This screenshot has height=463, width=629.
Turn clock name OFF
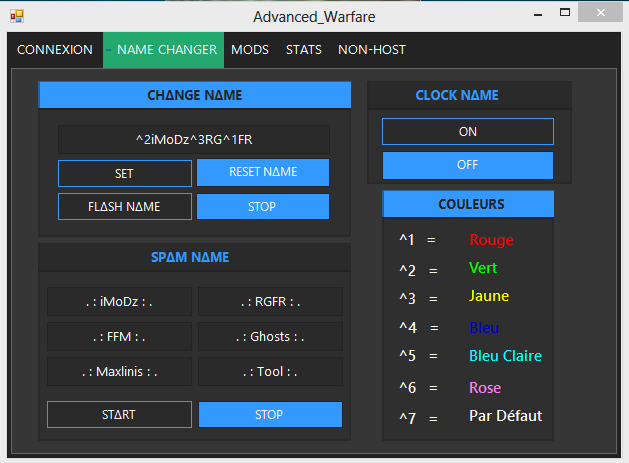pyautogui.click(x=468, y=165)
